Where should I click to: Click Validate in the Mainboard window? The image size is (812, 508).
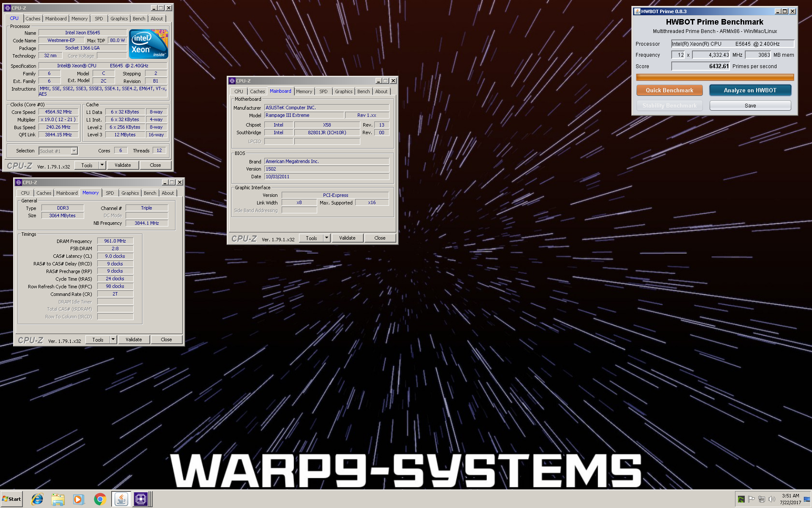tap(347, 238)
